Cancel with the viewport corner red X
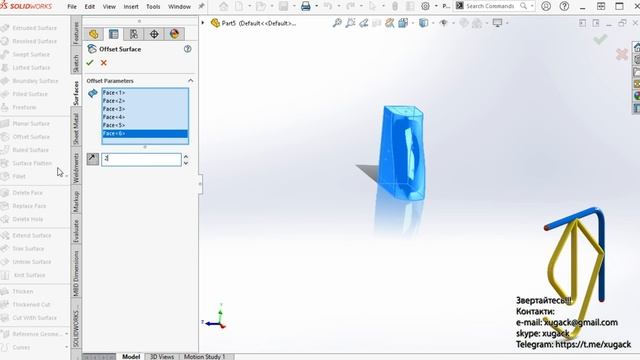This screenshot has width=640, height=360. coord(622,54)
